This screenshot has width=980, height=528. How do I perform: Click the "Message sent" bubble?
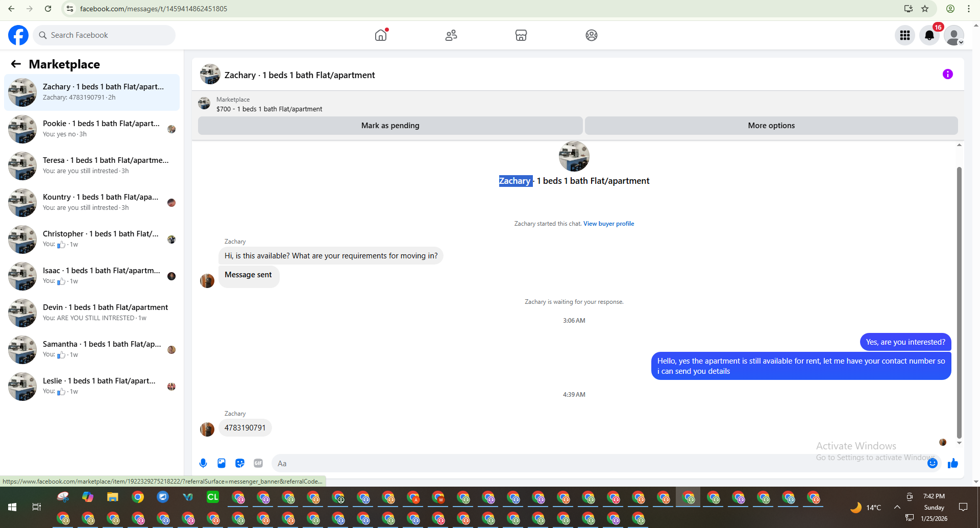point(249,276)
